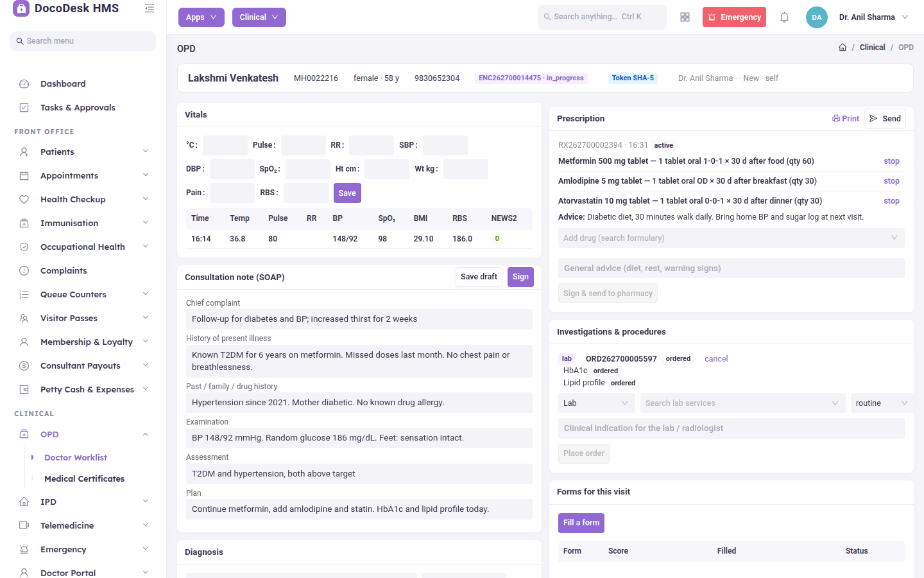
Task: Click the Consultant Payouts dollar icon
Action: (24, 366)
